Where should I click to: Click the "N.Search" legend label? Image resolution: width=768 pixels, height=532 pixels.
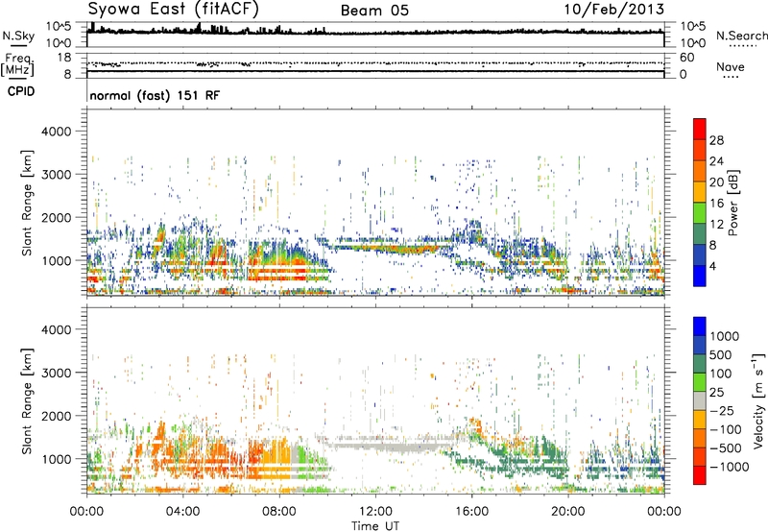pos(741,36)
